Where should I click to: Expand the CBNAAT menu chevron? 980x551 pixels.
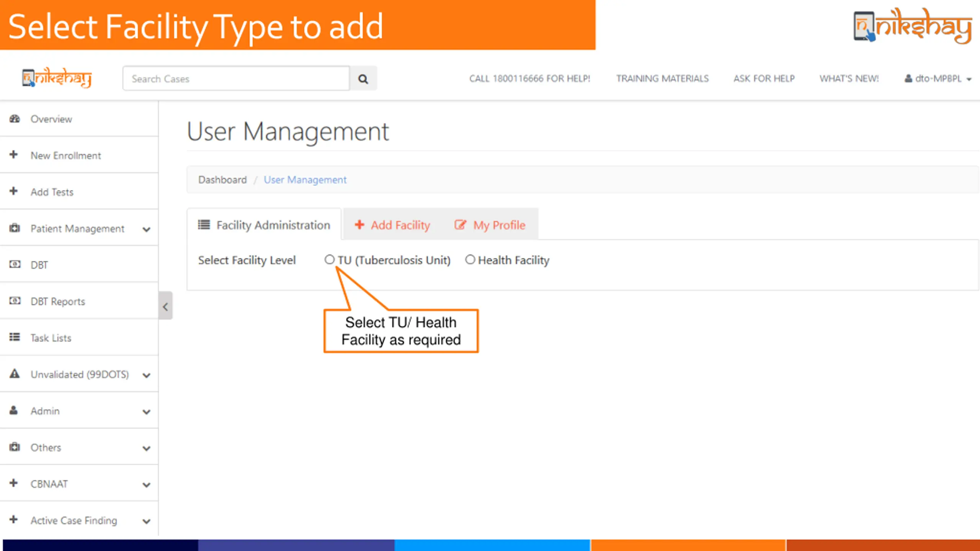tap(146, 485)
